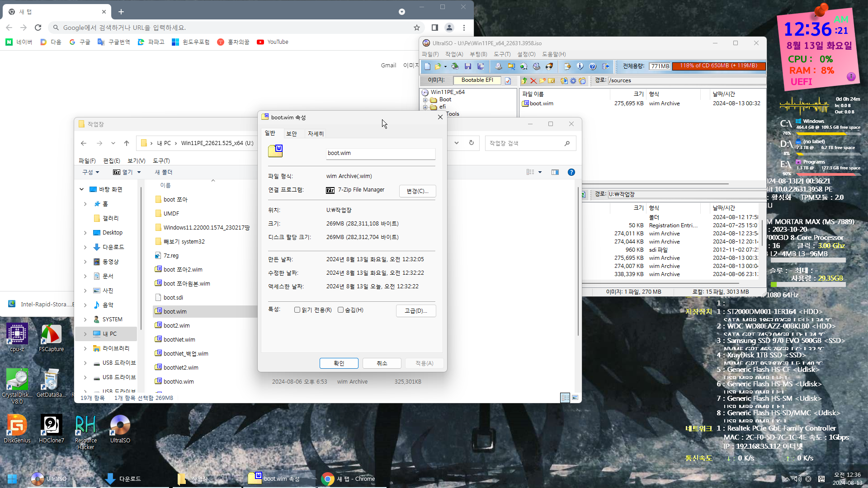Open the 구성 dropdown in Explorer

(90, 172)
